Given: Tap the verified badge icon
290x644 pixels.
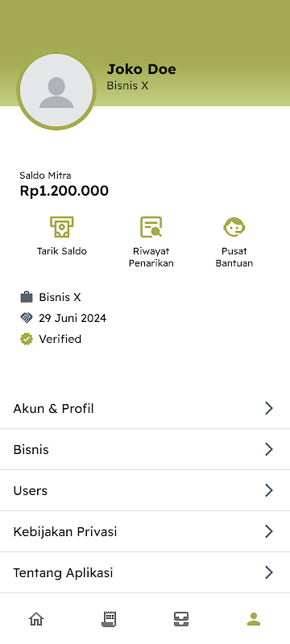Looking at the screenshot, I should click(x=27, y=339).
